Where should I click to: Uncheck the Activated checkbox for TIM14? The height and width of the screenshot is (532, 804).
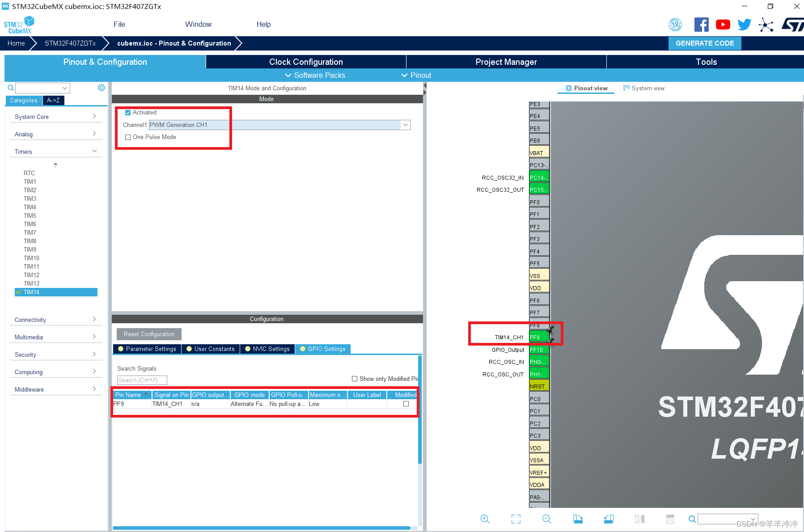[128, 113]
